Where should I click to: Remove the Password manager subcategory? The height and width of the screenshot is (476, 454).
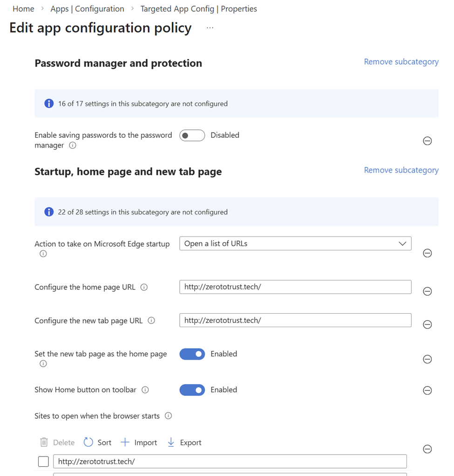pos(401,62)
